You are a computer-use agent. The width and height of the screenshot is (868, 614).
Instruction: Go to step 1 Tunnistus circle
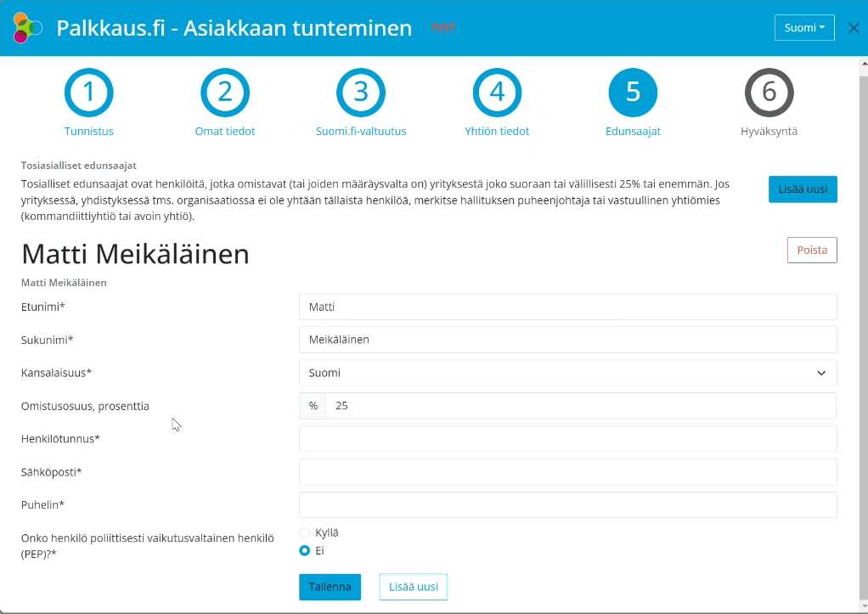click(89, 93)
